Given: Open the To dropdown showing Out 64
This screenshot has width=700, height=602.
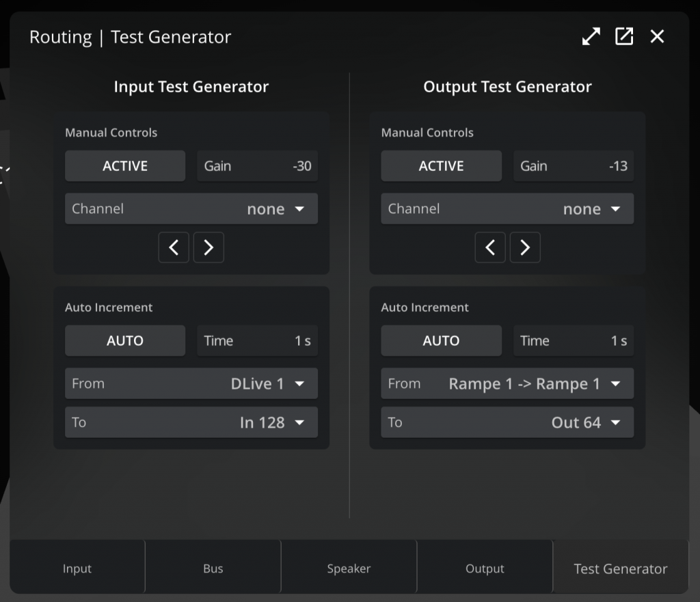Looking at the screenshot, I should (507, 422).
